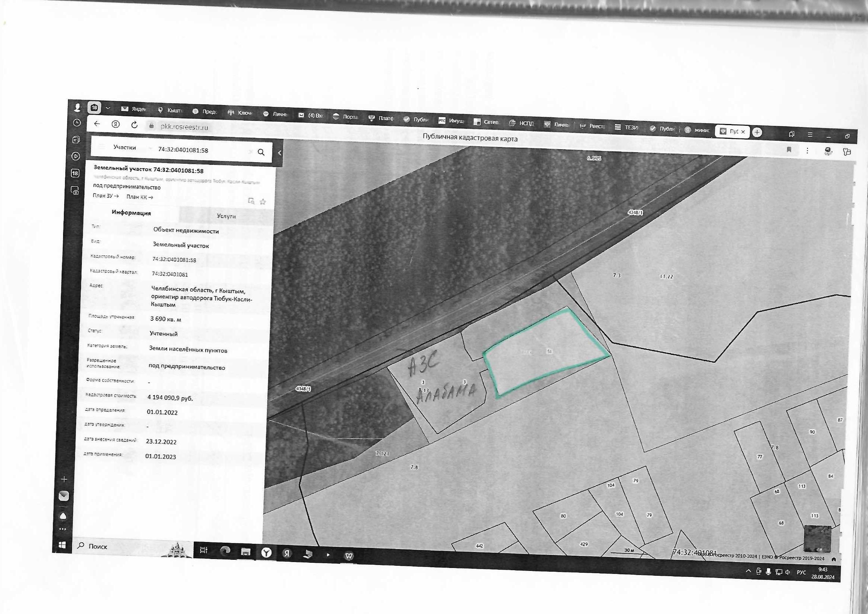This screenshot has width=868, height=614.
Task: Select the Информация tab
Action: (x=131, y=213)
